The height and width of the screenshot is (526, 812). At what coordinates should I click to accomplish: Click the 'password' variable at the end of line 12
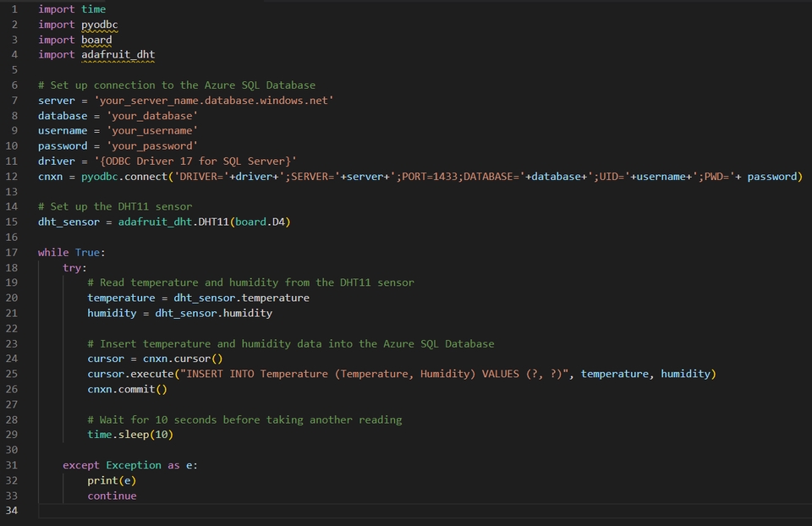pos(771,177)
